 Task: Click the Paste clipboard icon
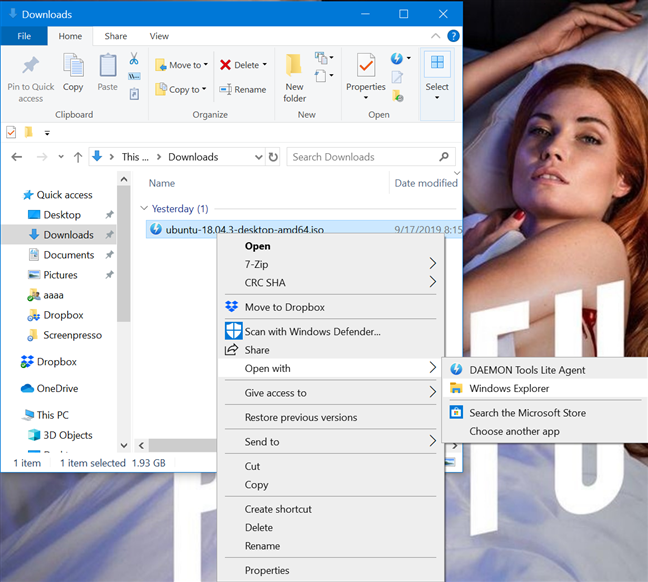[107, 65]
